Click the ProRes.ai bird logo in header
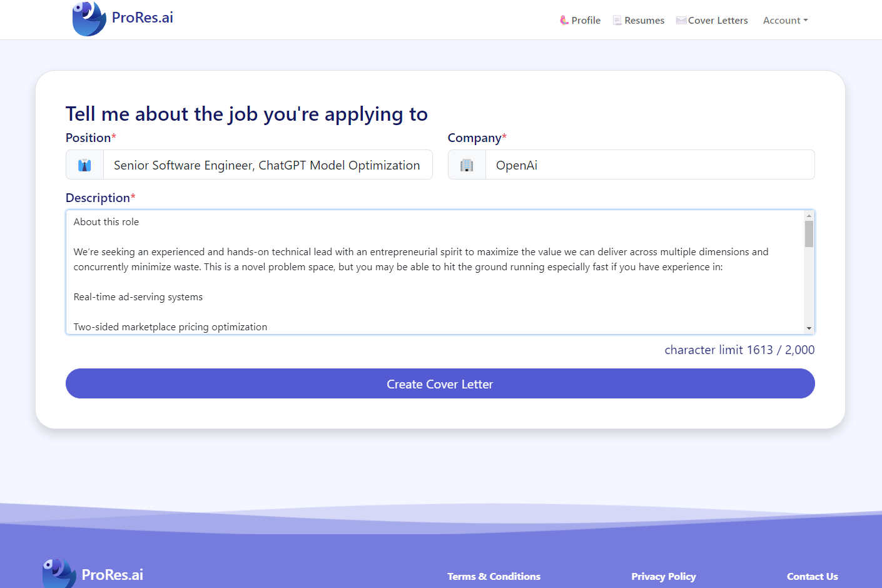 point(89,19)
